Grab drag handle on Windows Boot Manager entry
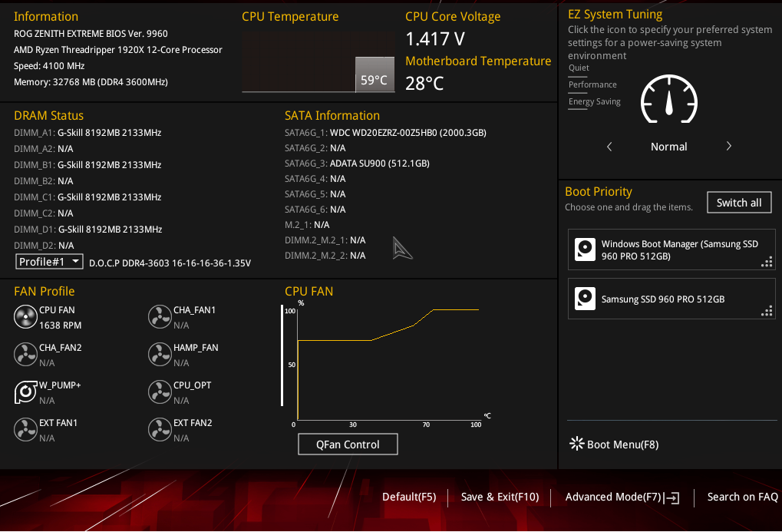 [x=767, y=262]
